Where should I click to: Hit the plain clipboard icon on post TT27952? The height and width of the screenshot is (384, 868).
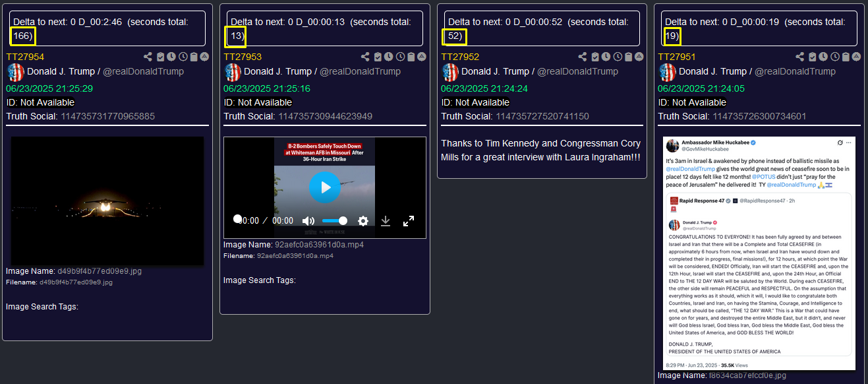628,57
